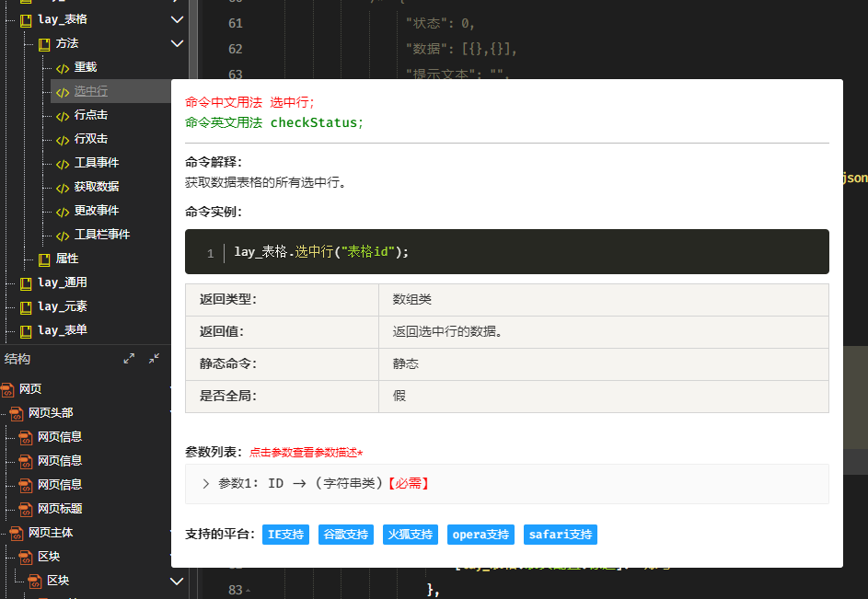Click the 网页标题 structure node

(x=60, y=508)
